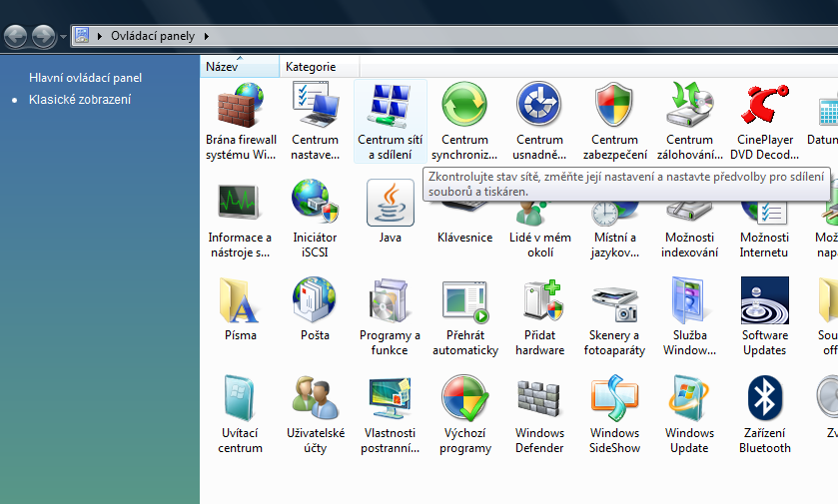This screenshot has height=504, width=838.
Task: Open Pošta mail icon
Action: tap(315, 300)
